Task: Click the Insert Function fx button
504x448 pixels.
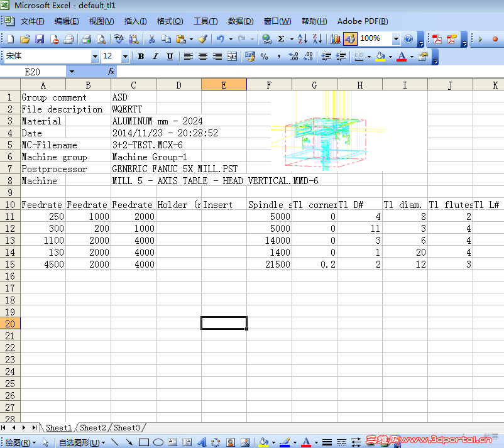Action: coord(111,72)
